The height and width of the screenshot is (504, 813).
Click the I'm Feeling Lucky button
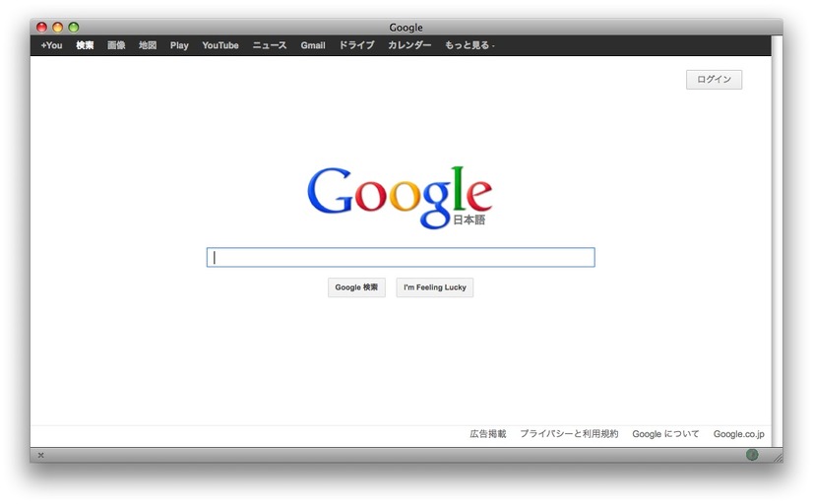pos(434,287)
